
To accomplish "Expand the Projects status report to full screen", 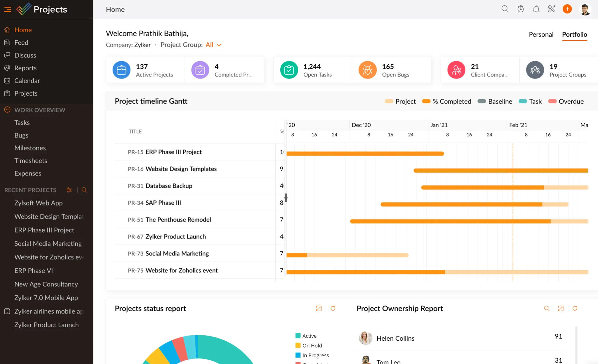I will pos(319,308).
